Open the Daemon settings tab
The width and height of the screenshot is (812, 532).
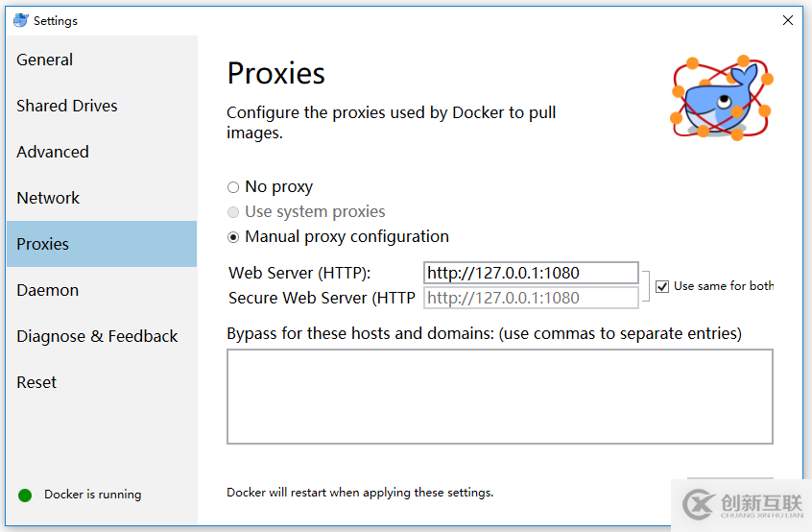48,290
